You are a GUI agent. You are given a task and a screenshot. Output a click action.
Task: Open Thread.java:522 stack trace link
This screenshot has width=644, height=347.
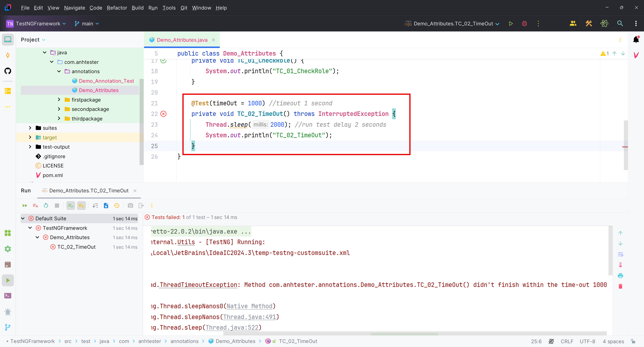coord(232,327)
